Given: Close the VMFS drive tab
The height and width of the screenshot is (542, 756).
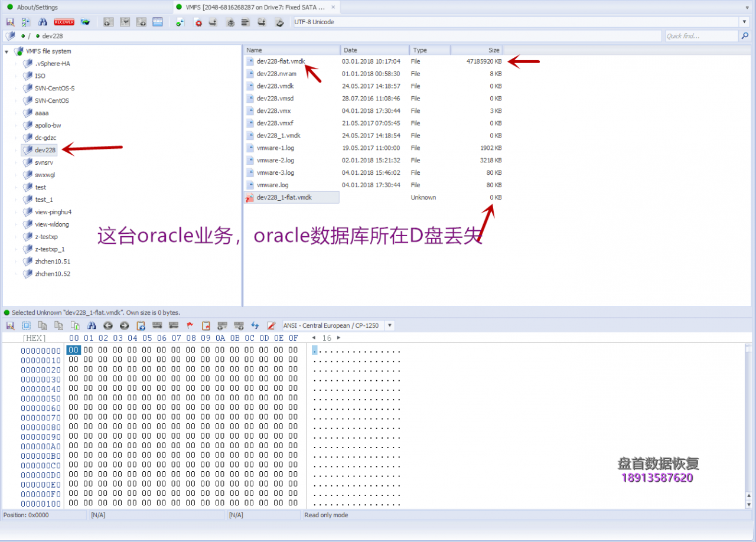Looking at the screenshot, I should (x=333, y=7).
